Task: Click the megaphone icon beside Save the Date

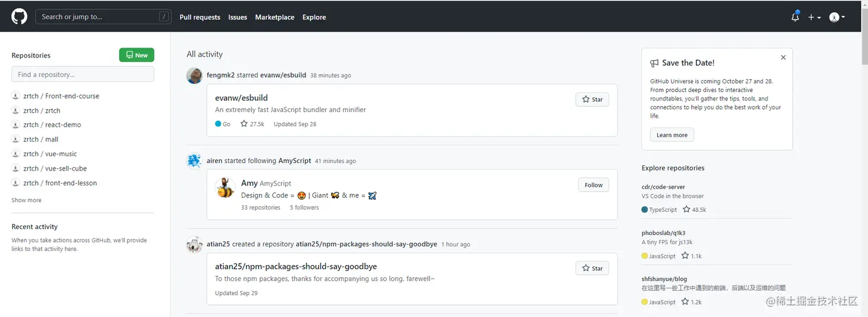Action: (x=654, y=63)
